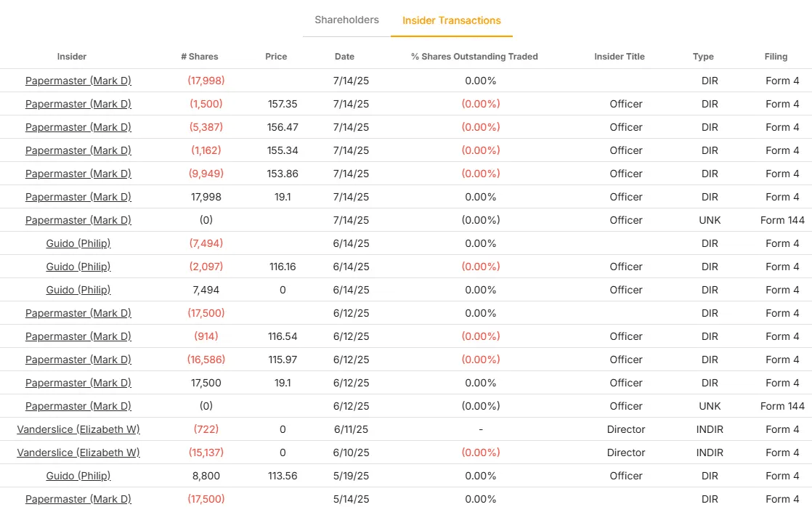
Task: Sort by the Insider column header
Action: click(72, 57)
